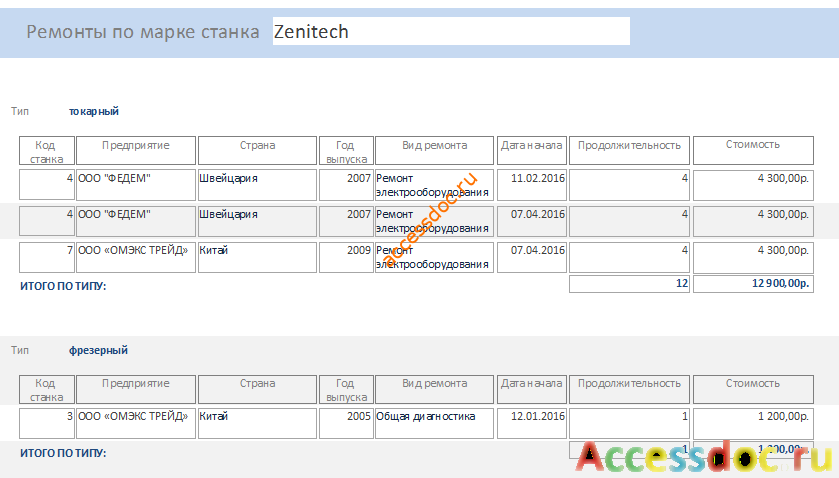Click year cell 2009
Viewport: 839px width, 478px height.
[346, 257]
